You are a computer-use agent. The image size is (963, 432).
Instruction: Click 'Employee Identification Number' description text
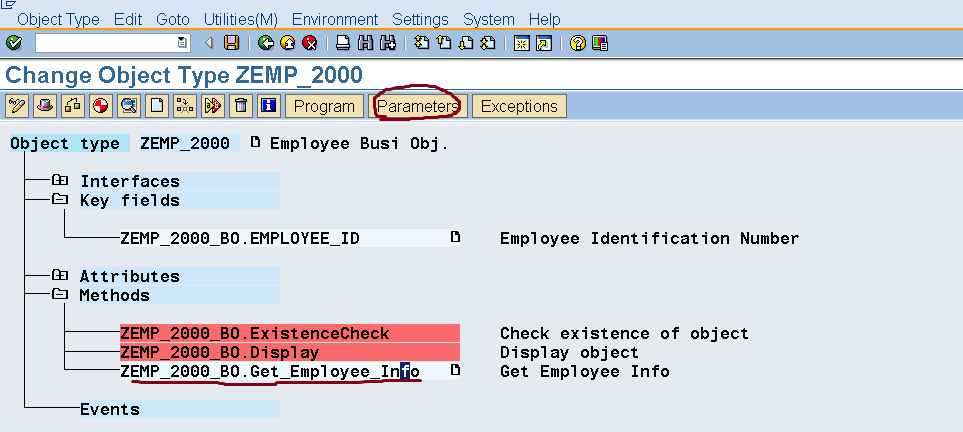click(x=650, y=238)
